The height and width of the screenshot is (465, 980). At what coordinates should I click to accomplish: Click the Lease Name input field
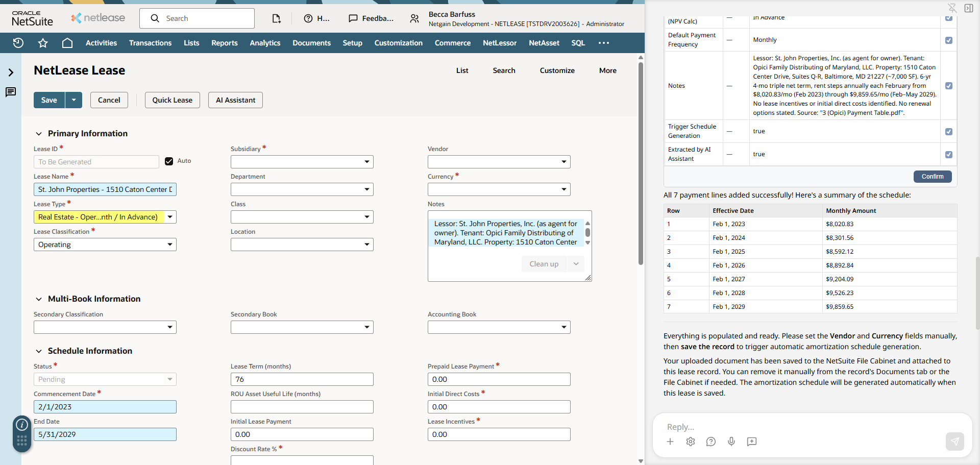(x=105, y=189)
